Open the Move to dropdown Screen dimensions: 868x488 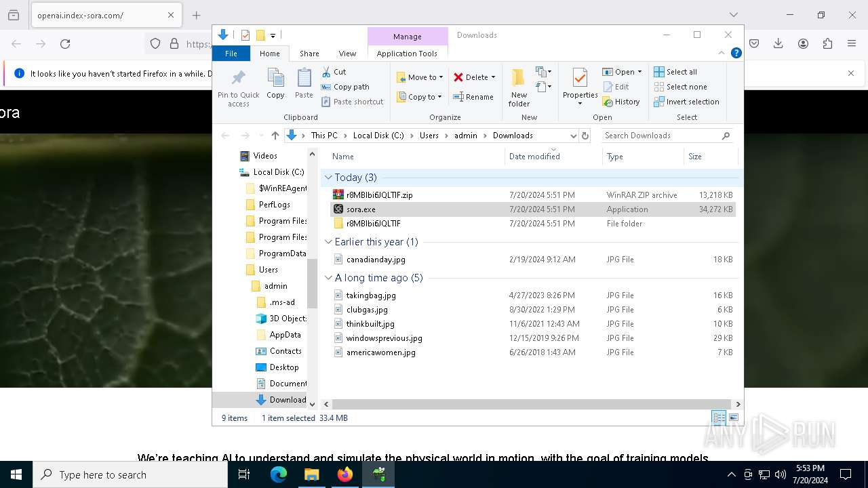click(x=420, y=77)
